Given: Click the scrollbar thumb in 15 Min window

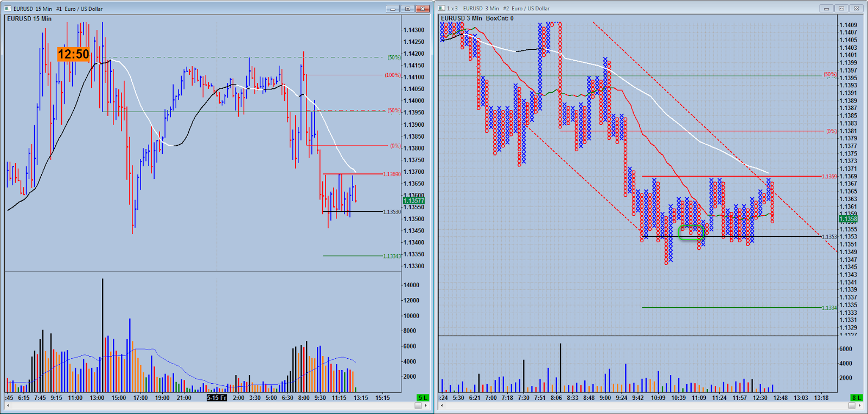Looking at the screenshot, I should 418,405.
